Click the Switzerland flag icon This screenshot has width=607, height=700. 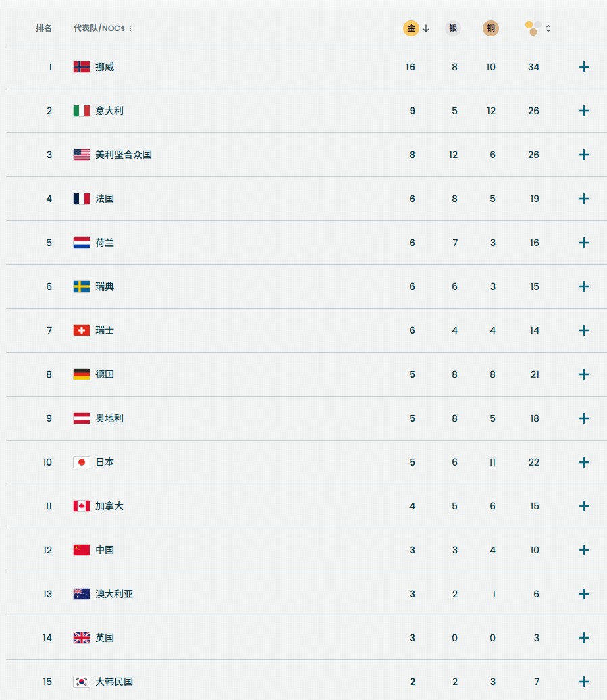coord(82,330)
